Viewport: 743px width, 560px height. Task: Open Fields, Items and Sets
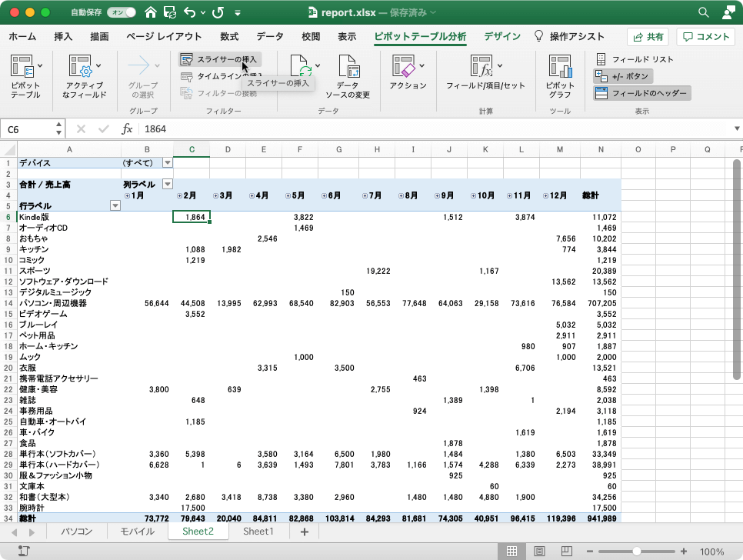[x=485, y=72]
